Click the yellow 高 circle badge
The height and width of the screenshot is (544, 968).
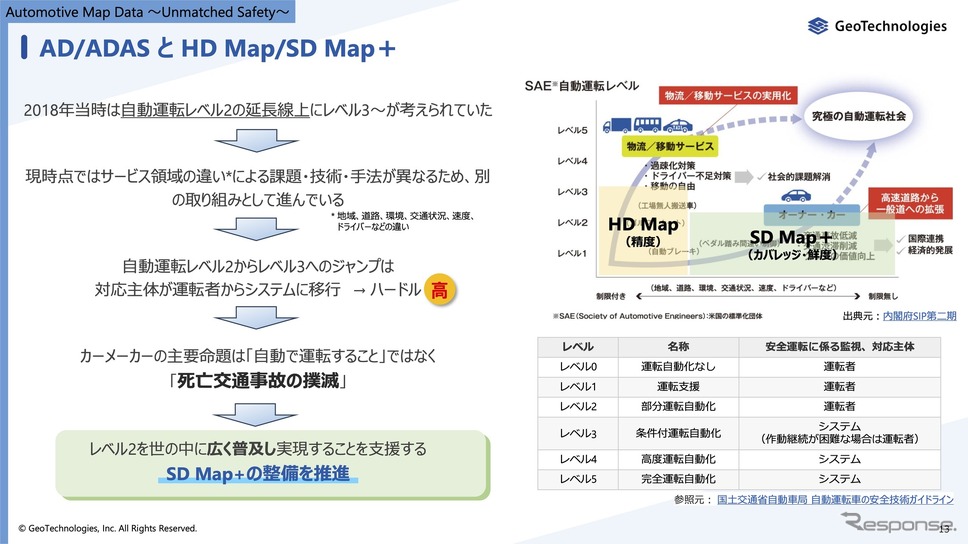pos(440,290)
